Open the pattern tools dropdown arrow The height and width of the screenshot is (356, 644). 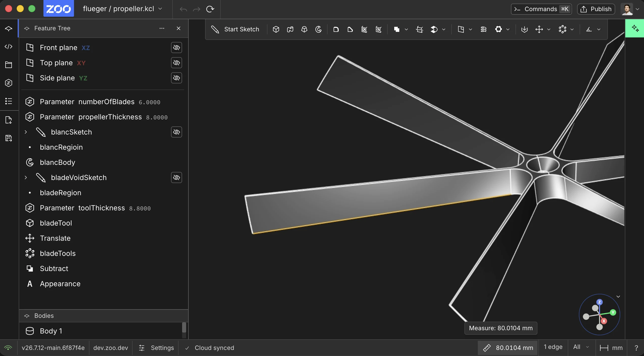tap(572, 29)
